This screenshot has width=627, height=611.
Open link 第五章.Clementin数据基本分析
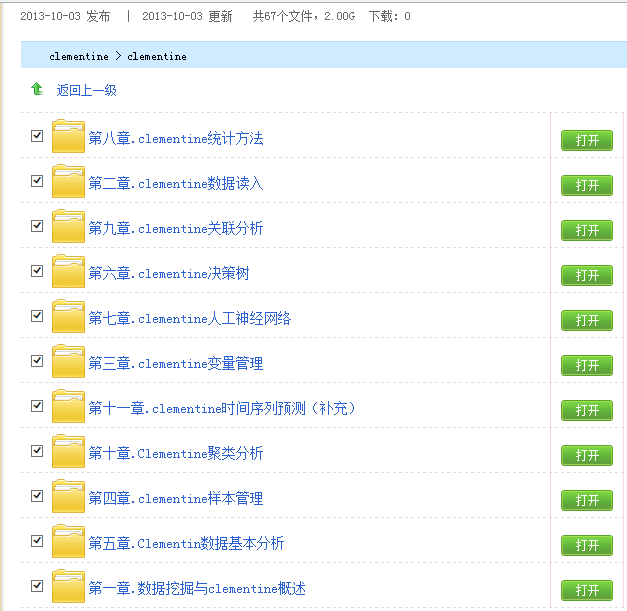coord(186,543)
